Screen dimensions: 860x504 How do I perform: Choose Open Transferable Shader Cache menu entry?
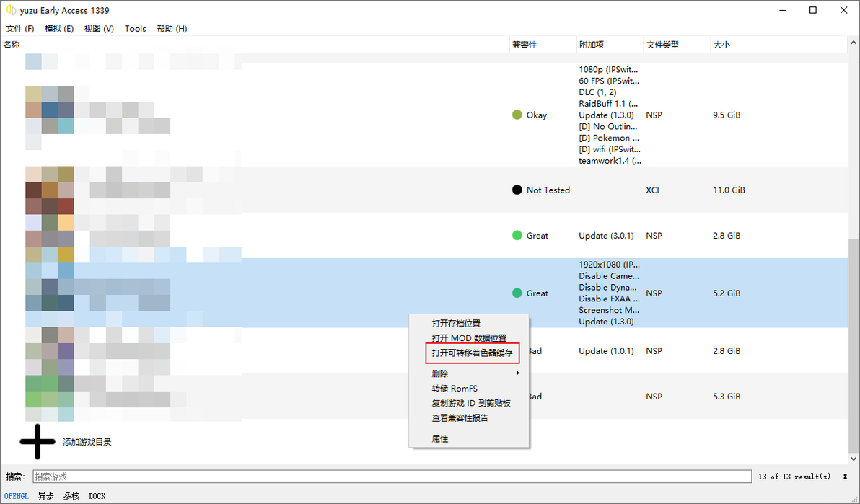pos(473,353)
